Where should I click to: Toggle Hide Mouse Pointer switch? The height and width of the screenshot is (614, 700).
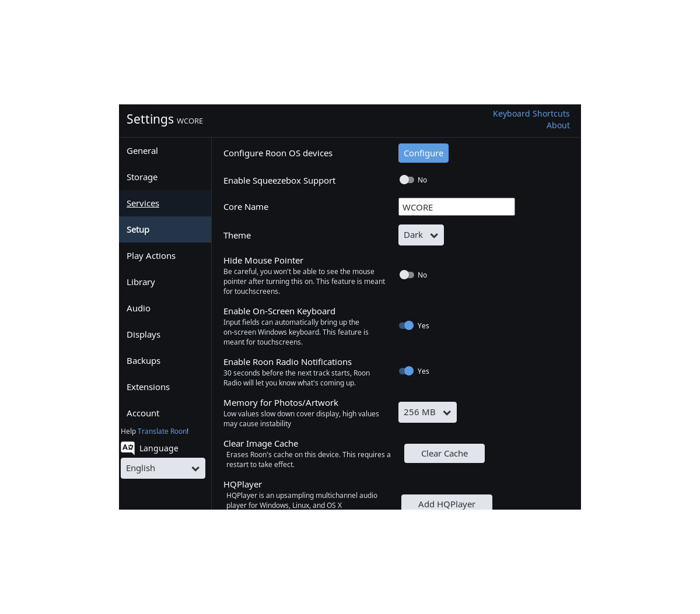[407, 275]
